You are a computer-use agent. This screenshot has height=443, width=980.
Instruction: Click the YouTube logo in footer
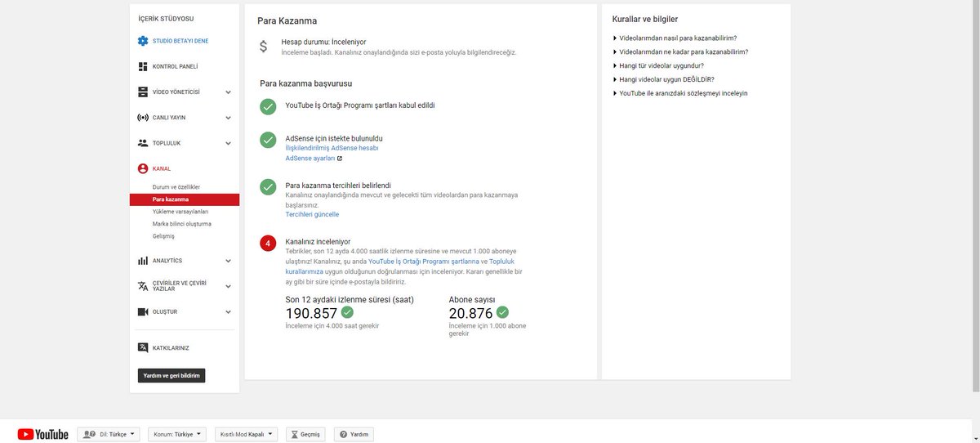pyautogui.click(x=43, y=434)
